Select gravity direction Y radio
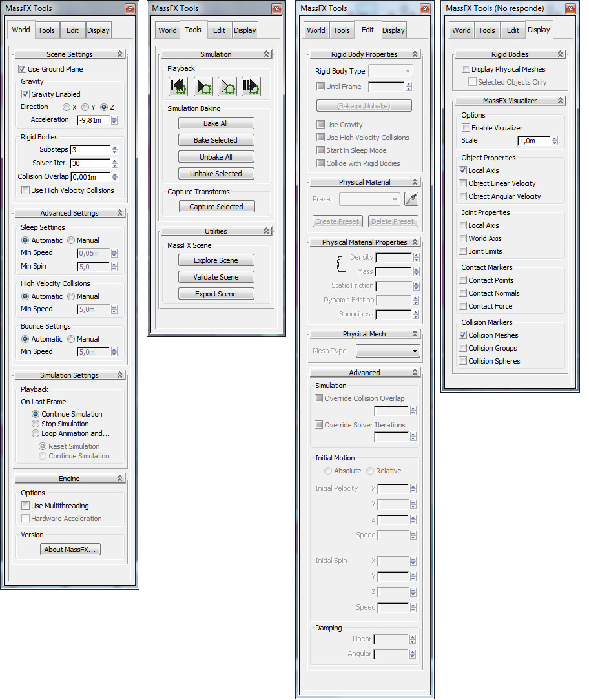 (x=85, y=107)
